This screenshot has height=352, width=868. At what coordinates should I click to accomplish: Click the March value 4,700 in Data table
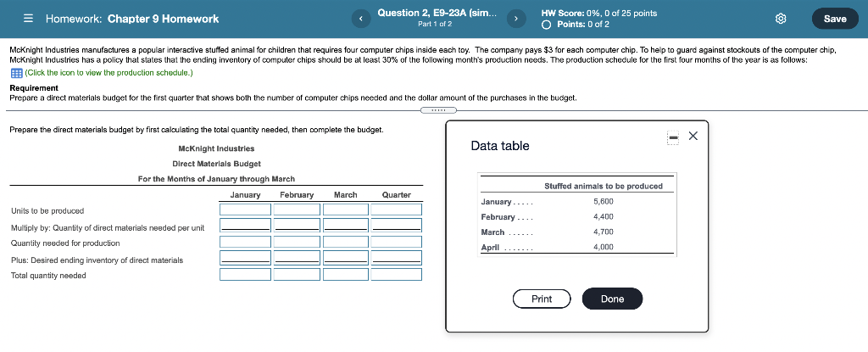click(604, 232)
